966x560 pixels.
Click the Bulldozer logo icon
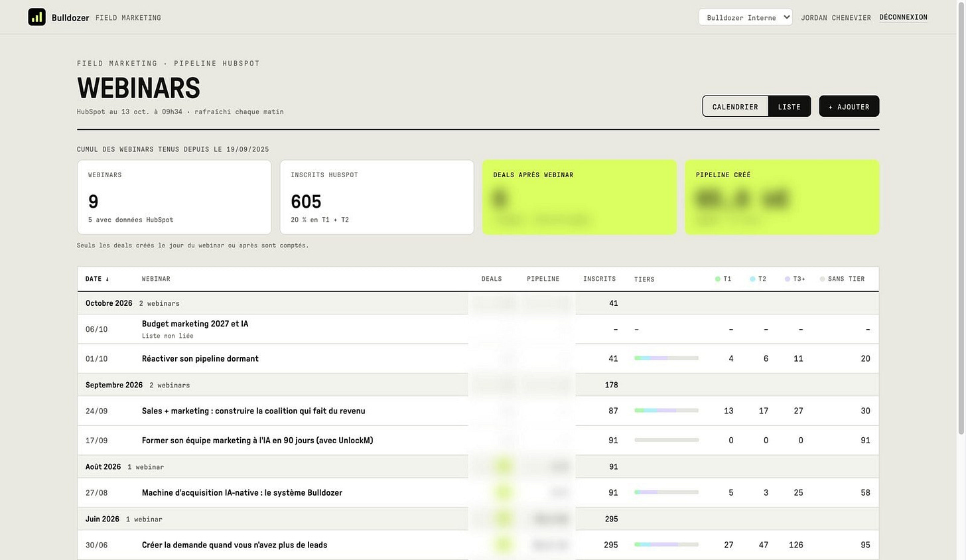pyautogui.click(x=36, y=17)
